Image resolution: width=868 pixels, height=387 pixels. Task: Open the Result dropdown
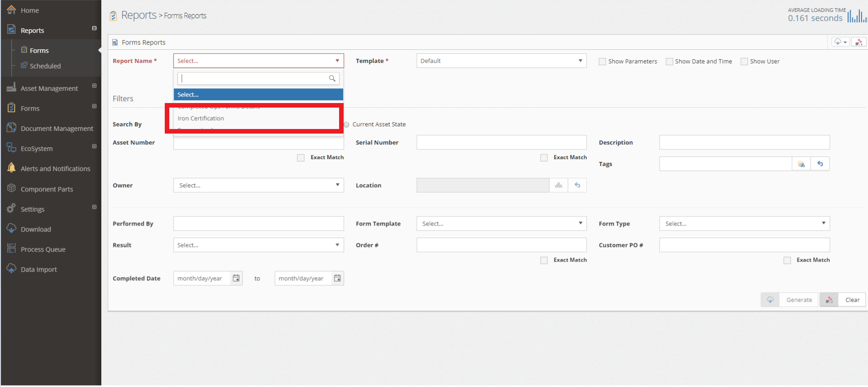coord(258,245)
